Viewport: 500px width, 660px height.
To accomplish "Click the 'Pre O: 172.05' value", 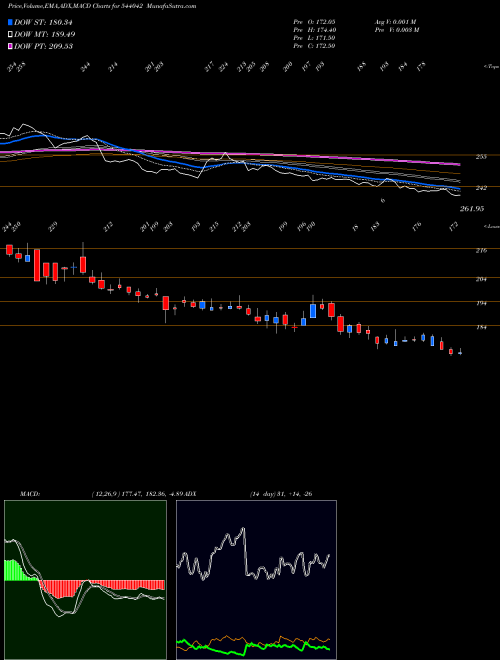I will (314, 21).
